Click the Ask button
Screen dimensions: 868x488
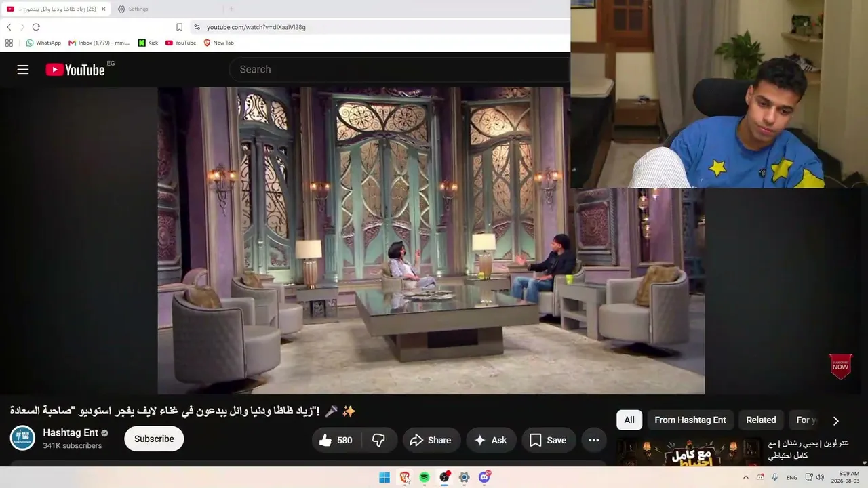point(491,440)
